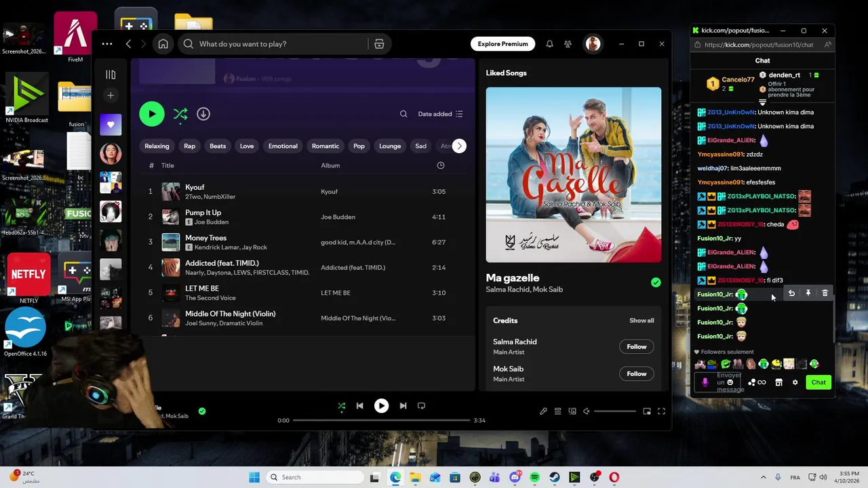Open Kendrick Lamar artist link

click(x=217, y=247)
